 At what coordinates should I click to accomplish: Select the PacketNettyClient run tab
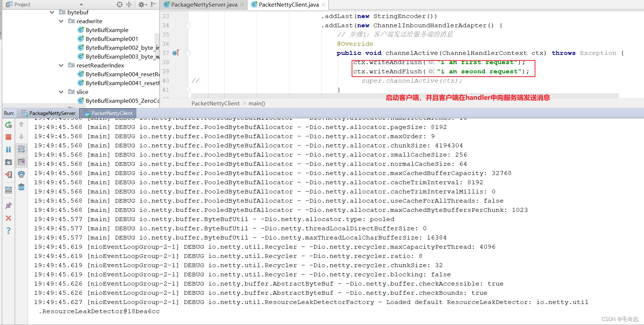(x=108, y=113)
